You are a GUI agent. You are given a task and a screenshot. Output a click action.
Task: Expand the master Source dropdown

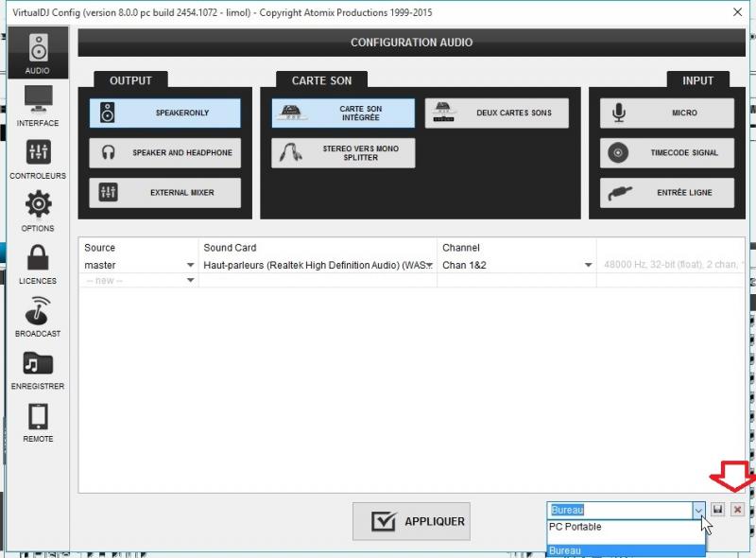point(190,266)
